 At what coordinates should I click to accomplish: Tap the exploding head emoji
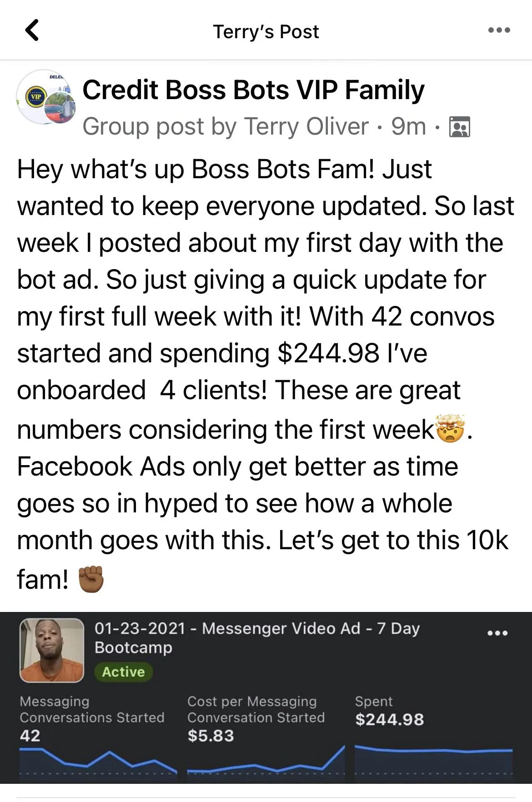tap(451, 429)
